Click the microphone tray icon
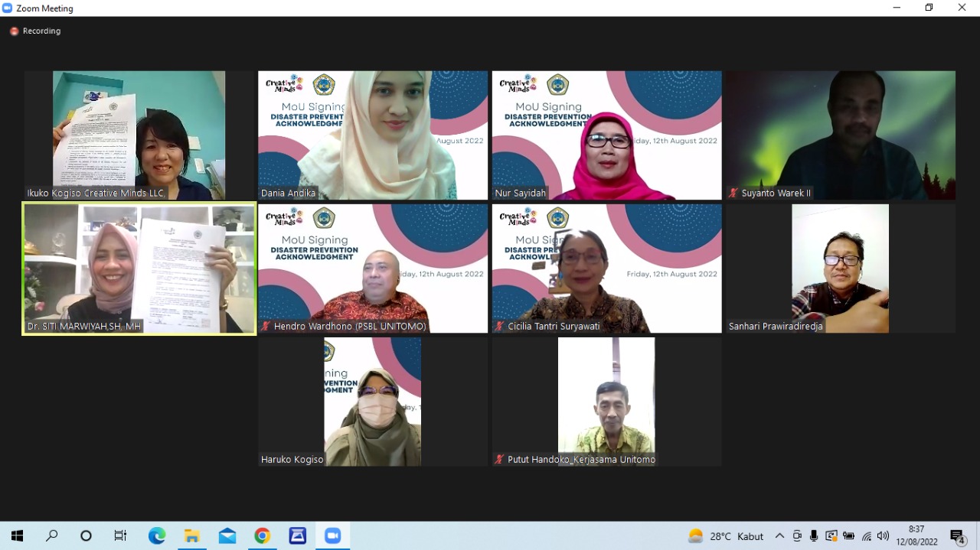The image size is (980, 550). [814, 536]
